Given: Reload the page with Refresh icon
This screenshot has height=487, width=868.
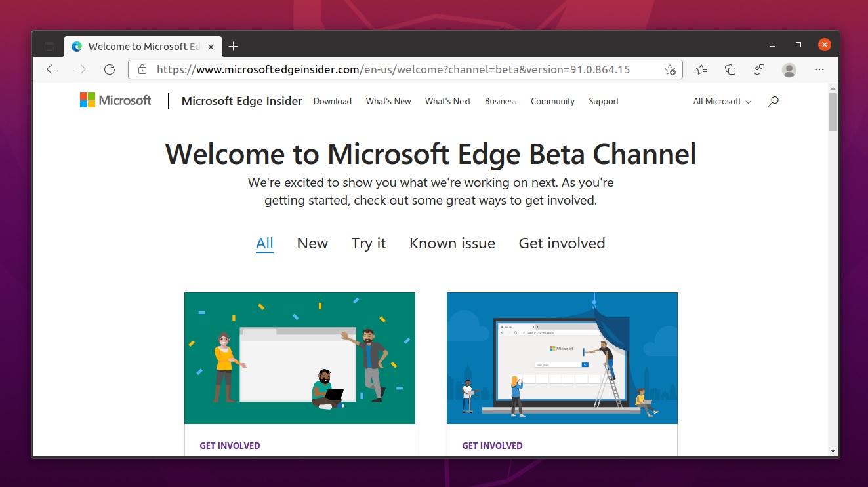Looking at the screenshot, I should point(110,69).
